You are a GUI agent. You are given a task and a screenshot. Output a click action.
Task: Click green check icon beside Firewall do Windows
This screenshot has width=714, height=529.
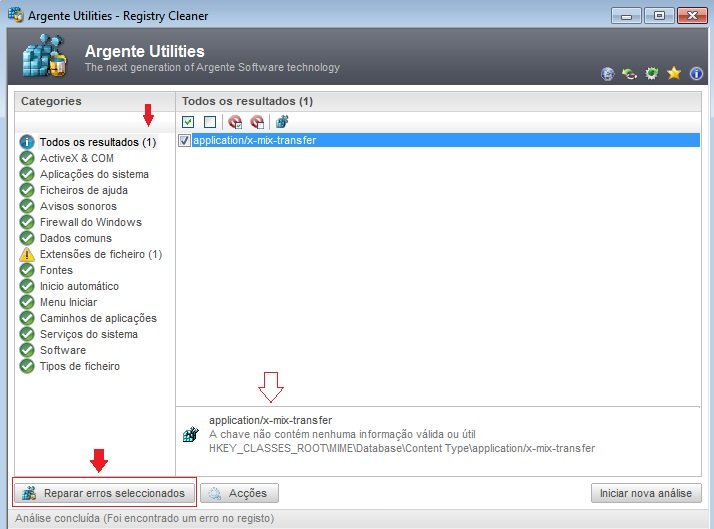coord(27,222)
